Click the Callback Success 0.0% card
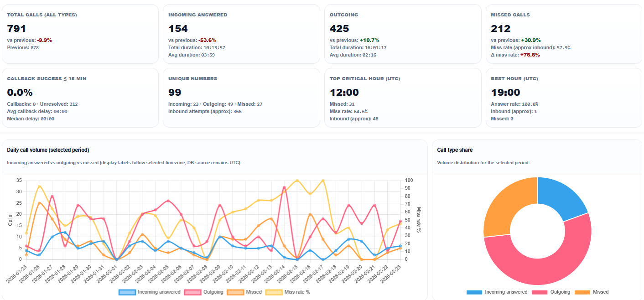644x300 pixels. click(x=80, y=98)
